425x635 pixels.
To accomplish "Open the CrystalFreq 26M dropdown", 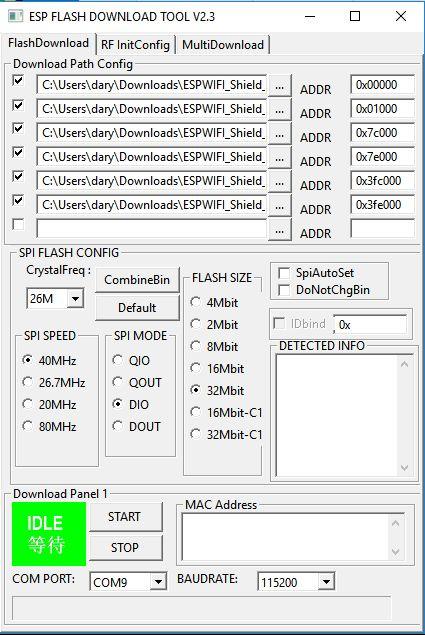I will (75, 299).
